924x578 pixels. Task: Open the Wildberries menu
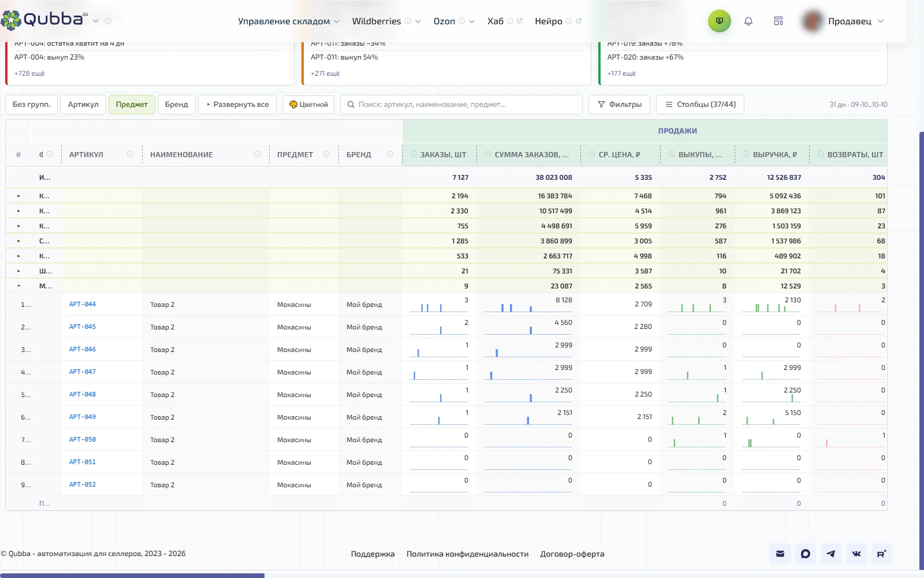pos(386,21)
